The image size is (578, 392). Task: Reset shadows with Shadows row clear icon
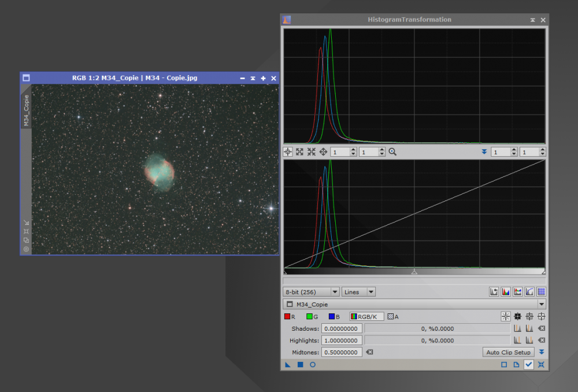pyautogui.click(x=541, y=328)
